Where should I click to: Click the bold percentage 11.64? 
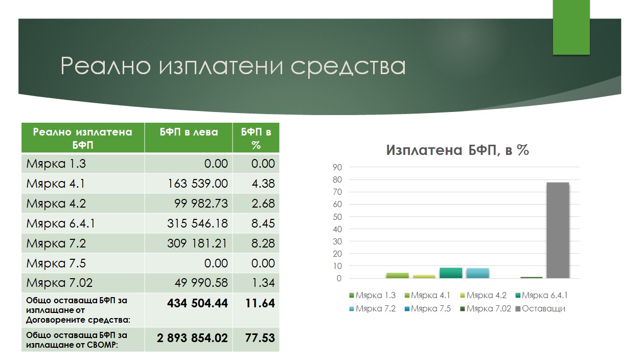click(260, 303)
